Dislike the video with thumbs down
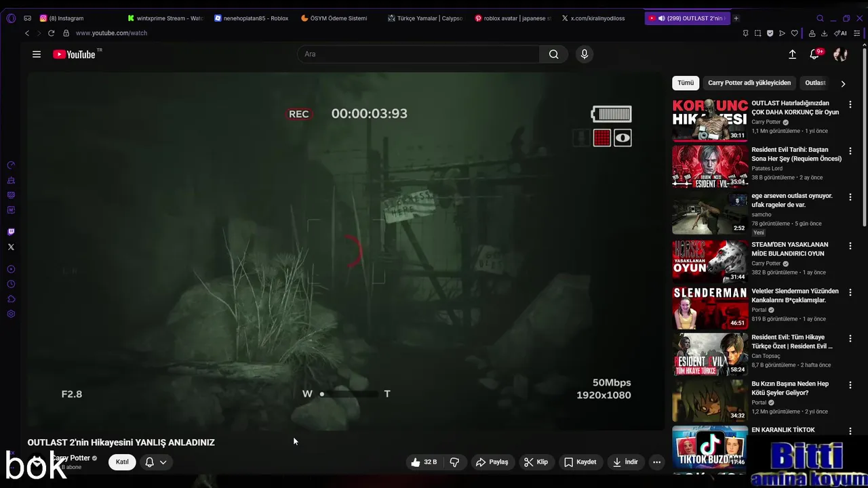Screen dimensions: 868x488 pos(454,462)
